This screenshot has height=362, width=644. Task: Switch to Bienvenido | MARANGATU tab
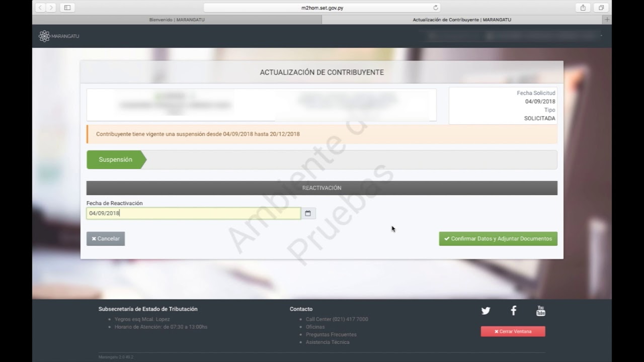point(177,20)
